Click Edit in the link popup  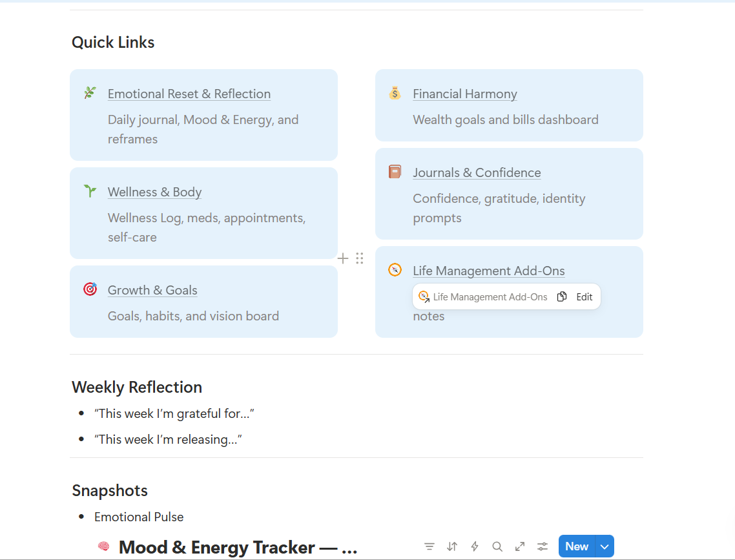tap(585, 297)
